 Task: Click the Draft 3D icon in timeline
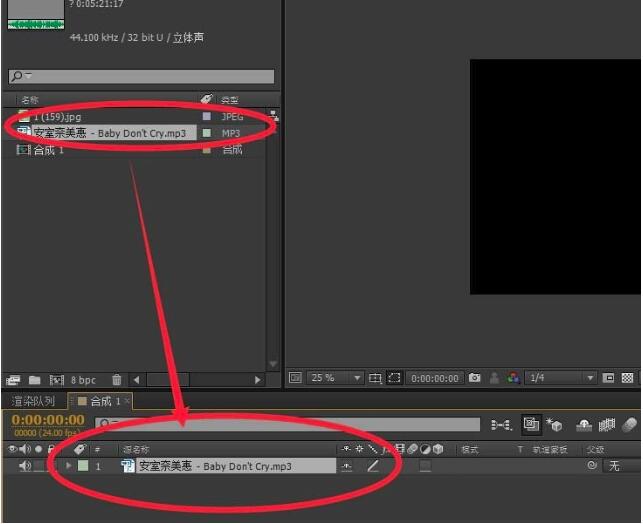pyautogui.click(x=554, y=425)
